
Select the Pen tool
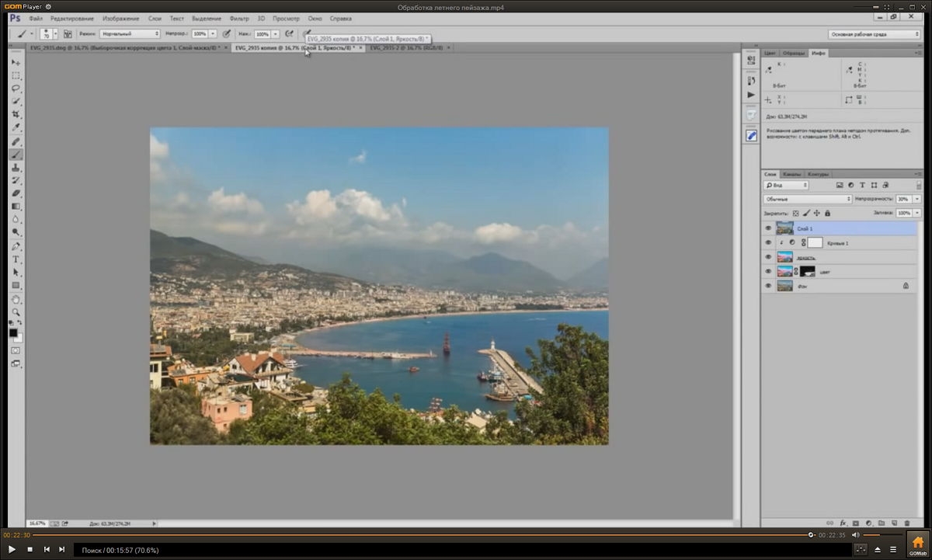tap(16, 246)
